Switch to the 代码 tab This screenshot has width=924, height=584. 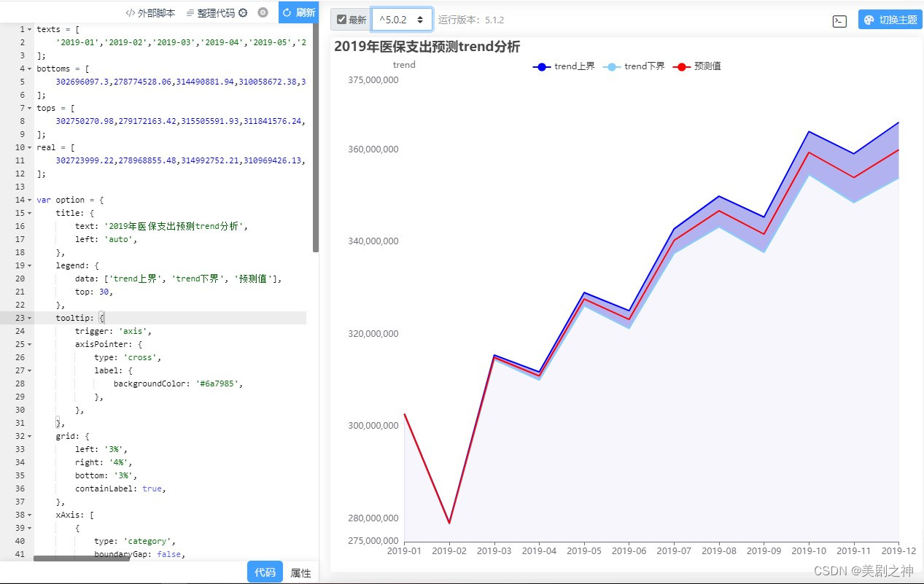pos(265,572)
